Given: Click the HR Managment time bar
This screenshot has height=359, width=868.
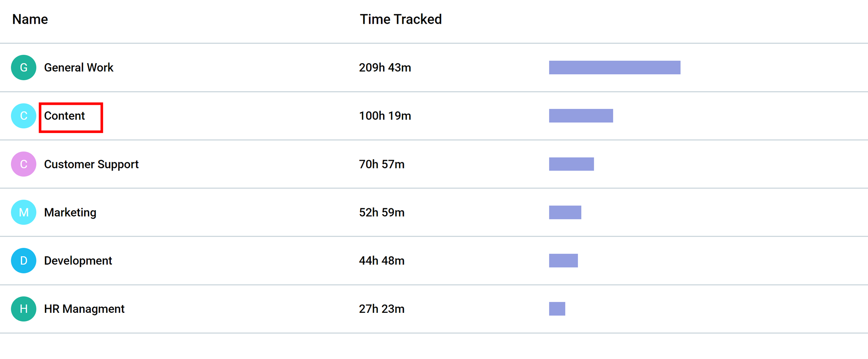Looking at the screenshot, I should [557, 309].
